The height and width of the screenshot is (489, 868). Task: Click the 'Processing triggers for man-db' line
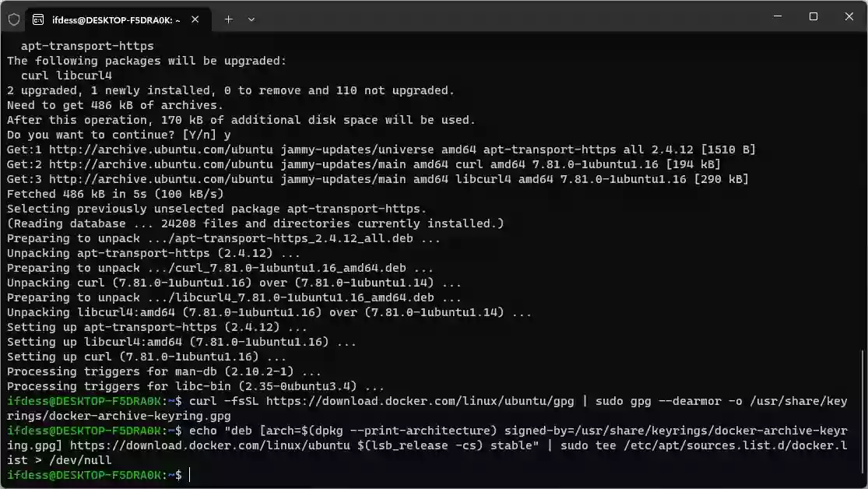[163, 371]
